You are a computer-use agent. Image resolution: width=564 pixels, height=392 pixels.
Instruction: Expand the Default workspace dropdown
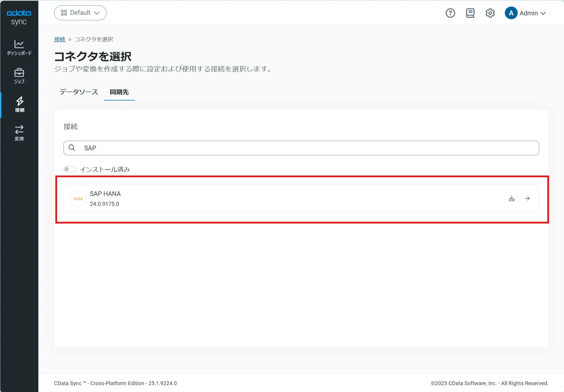coord(80,13)
